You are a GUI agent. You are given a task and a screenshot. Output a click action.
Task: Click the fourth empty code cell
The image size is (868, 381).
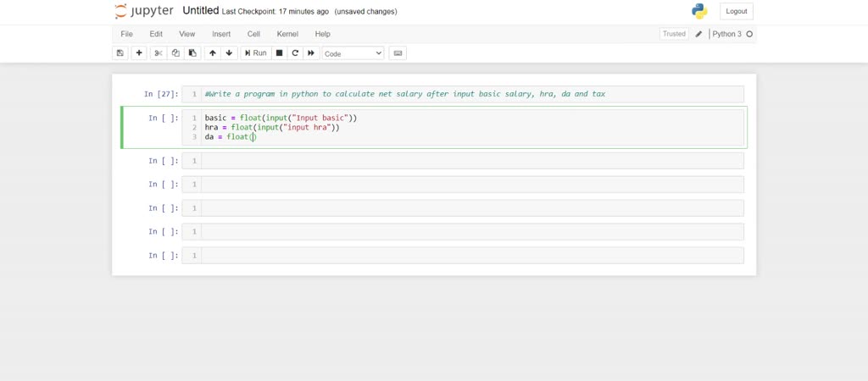pos(463,232)
